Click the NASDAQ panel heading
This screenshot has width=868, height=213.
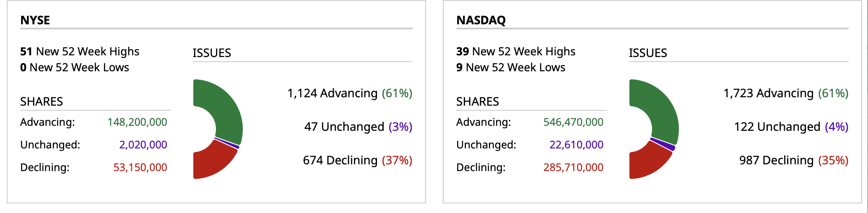tap(481, 20)
